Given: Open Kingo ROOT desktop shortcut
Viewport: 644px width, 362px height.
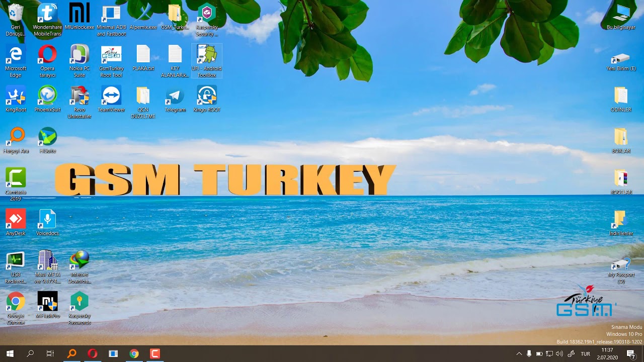Looking at the screenshot, I should click(207, 100).
